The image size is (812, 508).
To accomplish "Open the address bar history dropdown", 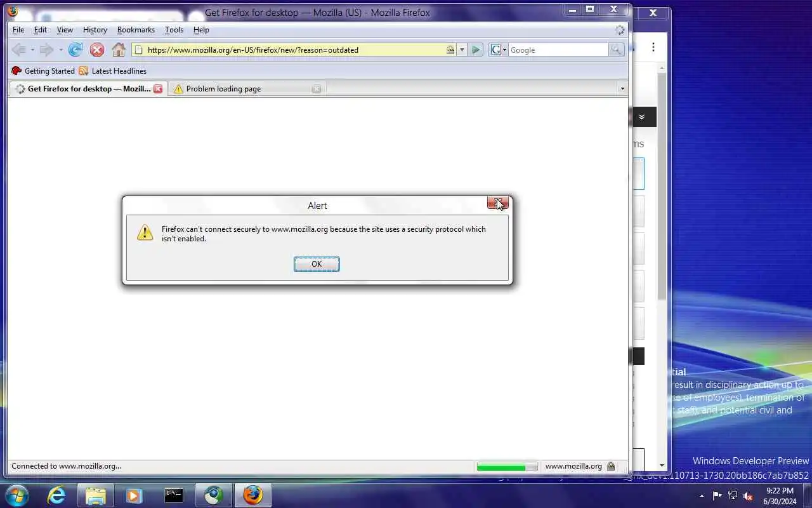I will click(462, 50).
